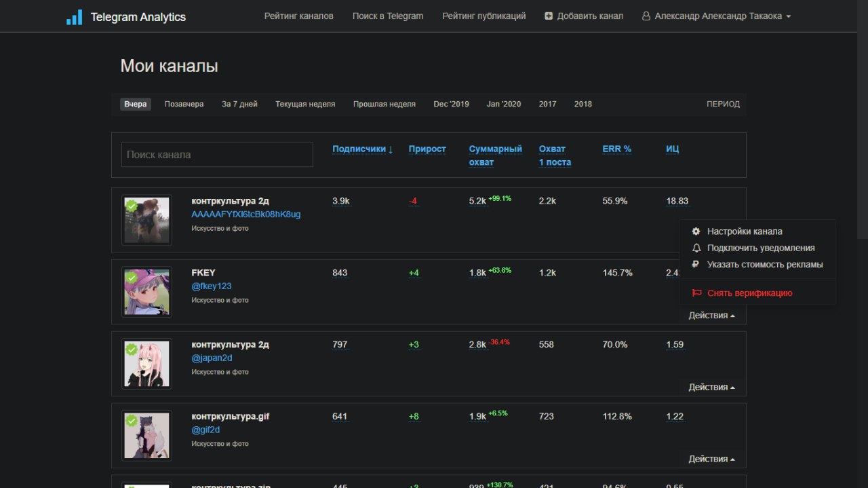
Task: Click контркультура.gif avatar thumbnail
Action: click(146, 436)
